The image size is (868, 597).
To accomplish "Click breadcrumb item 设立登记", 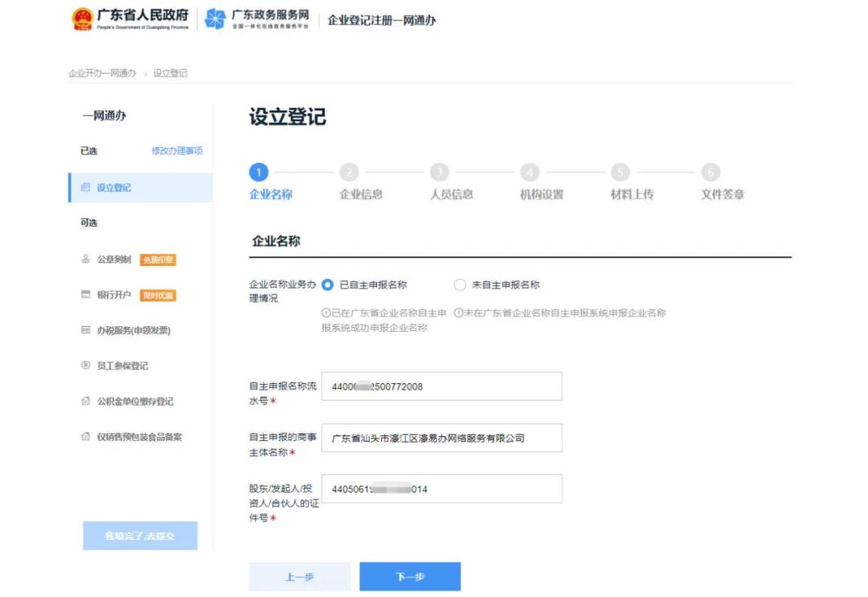I will pos(171,72).
